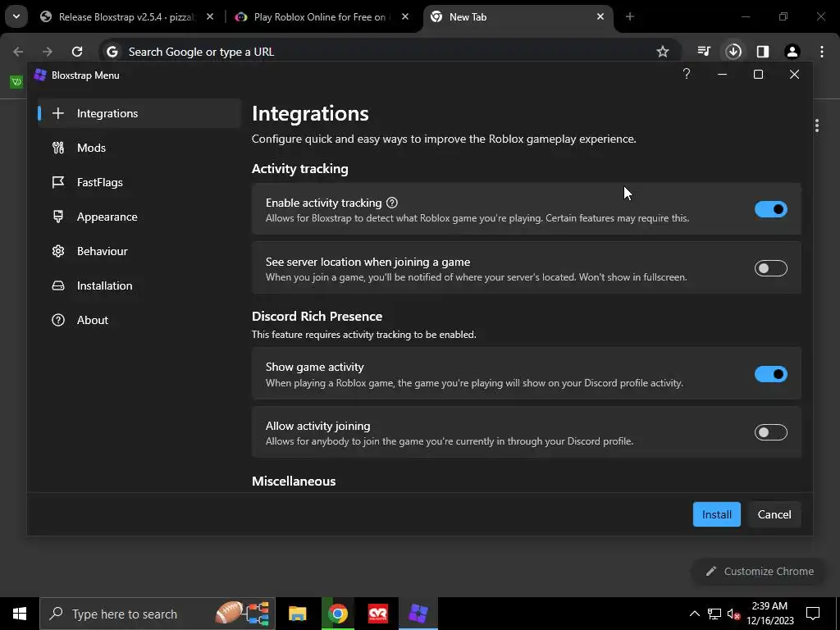Switch to the FastFlags page
The height and width of the screenshot is (630, 840).
click(139, 182)
